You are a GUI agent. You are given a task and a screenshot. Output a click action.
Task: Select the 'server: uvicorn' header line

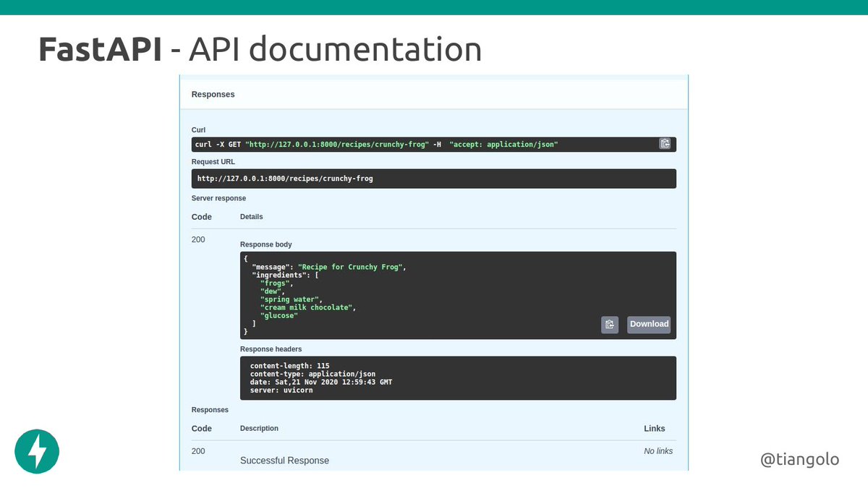click(x=281, y=390)
